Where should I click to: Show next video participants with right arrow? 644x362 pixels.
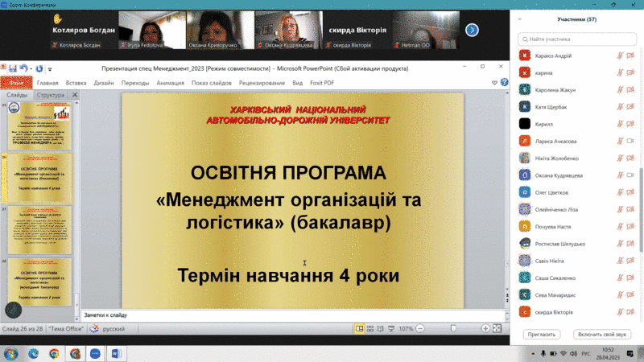(472, 30)
